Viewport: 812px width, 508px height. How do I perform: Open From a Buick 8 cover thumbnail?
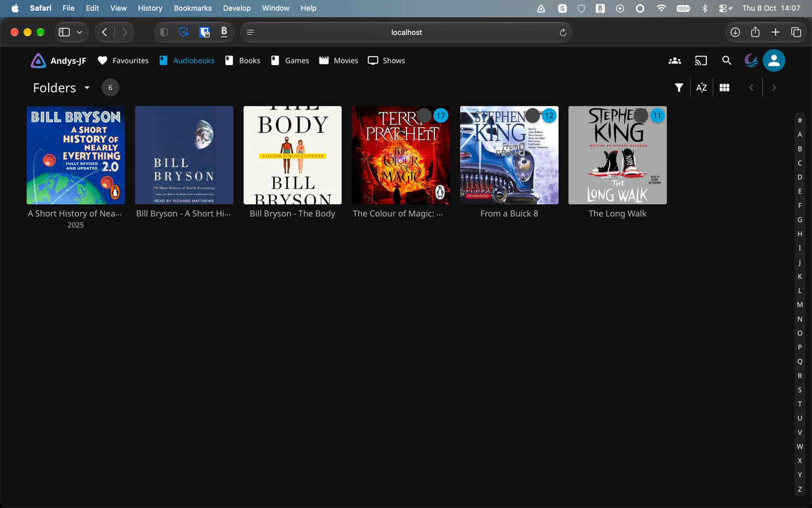tap(509, 155)
